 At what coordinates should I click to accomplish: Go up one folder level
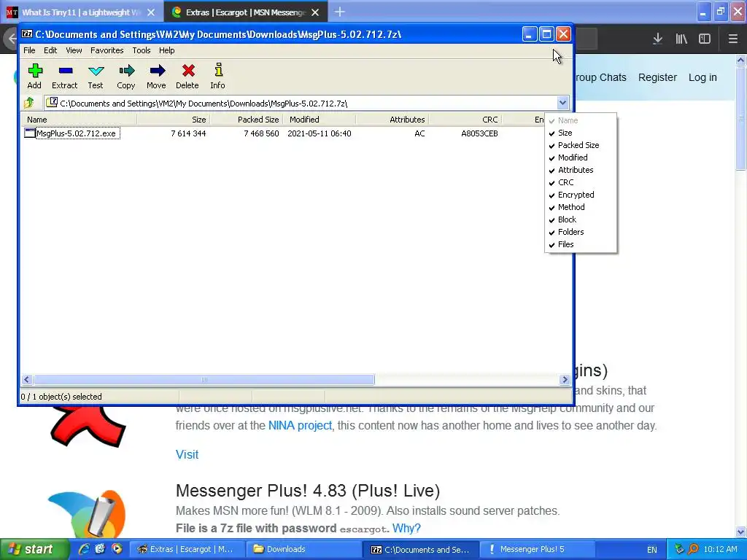pyautogui.click(x=29, y=102)
